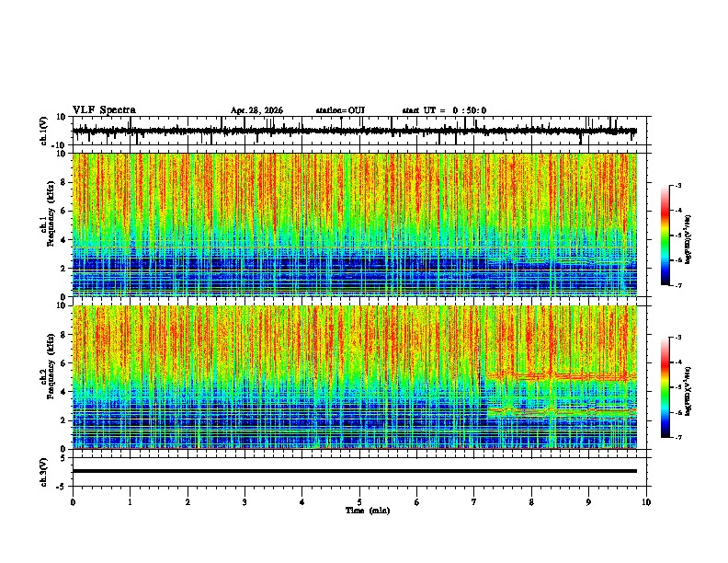728x563 pixels.
Task: Click the lower ch.2 spectrogram color bar
Action: pos(665,387)
